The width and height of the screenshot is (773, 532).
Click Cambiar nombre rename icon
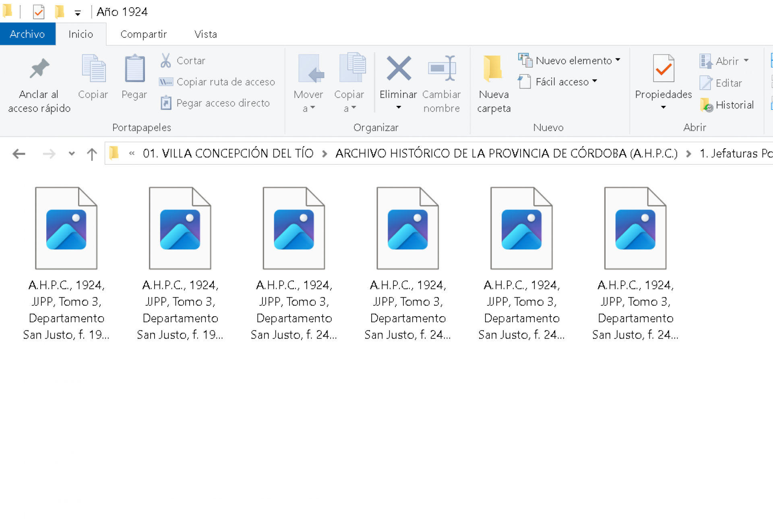click(441, 69)
